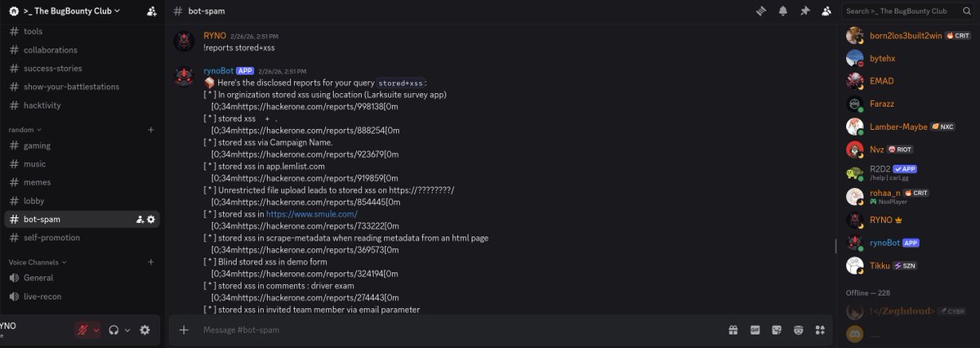Viewport: 980px width, 348px height.
Task: Open the self-promotion channel
Action: coord(82,238)
